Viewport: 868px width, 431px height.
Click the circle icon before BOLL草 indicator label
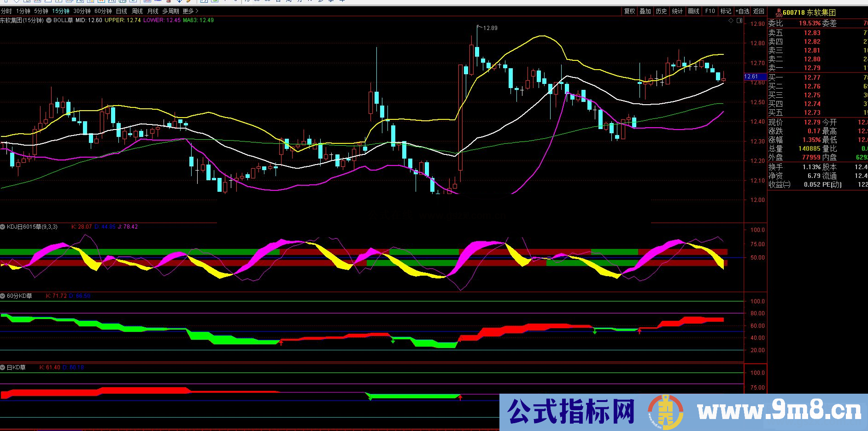(48, 21)
